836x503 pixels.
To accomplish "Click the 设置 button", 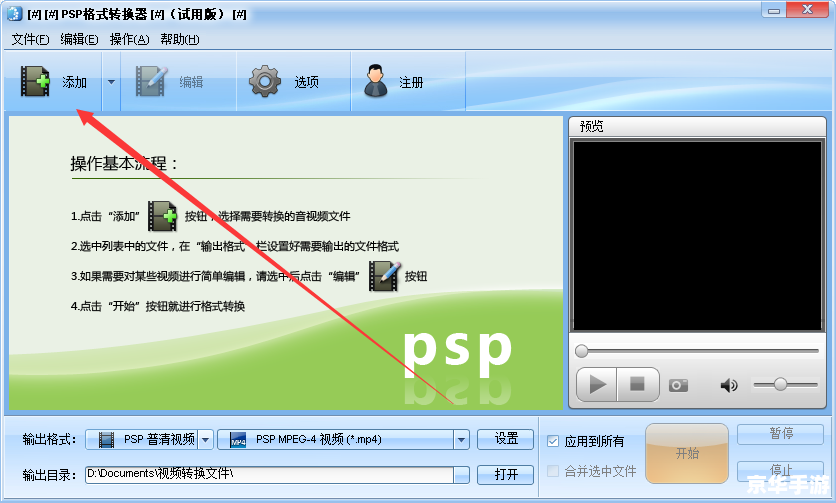I will [505, 439].
